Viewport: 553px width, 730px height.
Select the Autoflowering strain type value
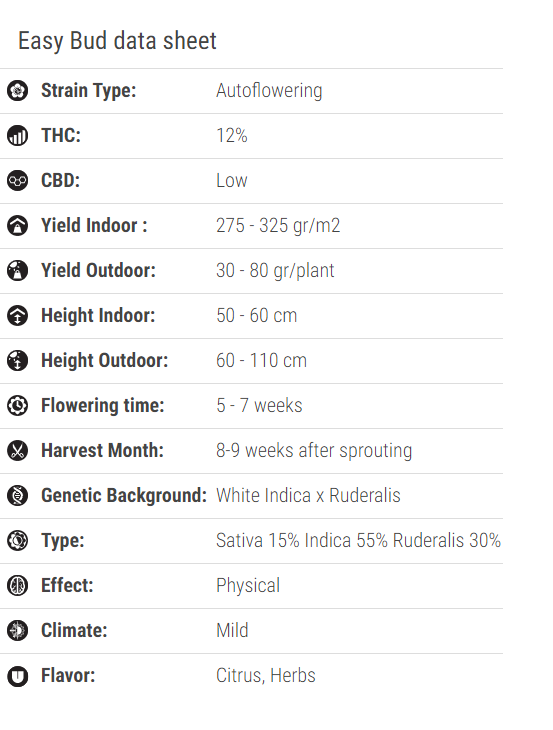(269, 91)
